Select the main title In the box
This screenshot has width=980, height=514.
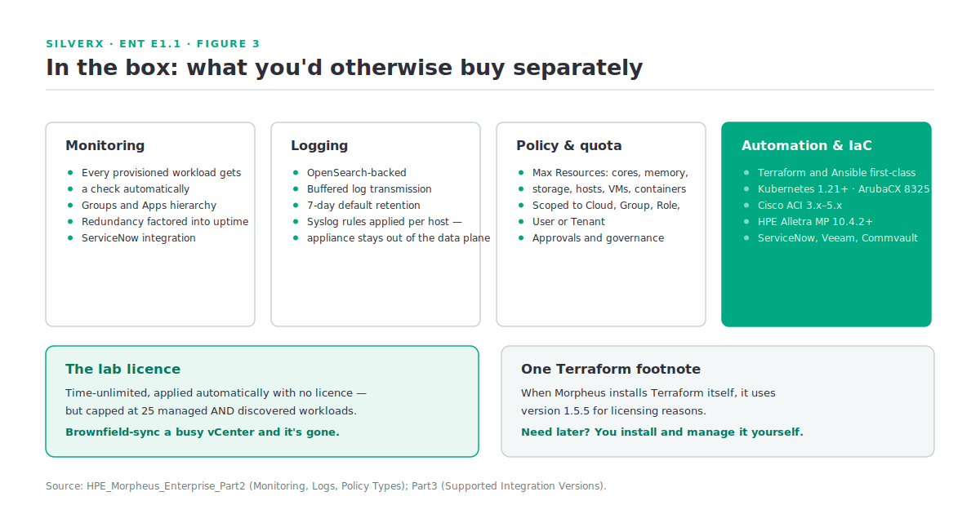(344, 68)
